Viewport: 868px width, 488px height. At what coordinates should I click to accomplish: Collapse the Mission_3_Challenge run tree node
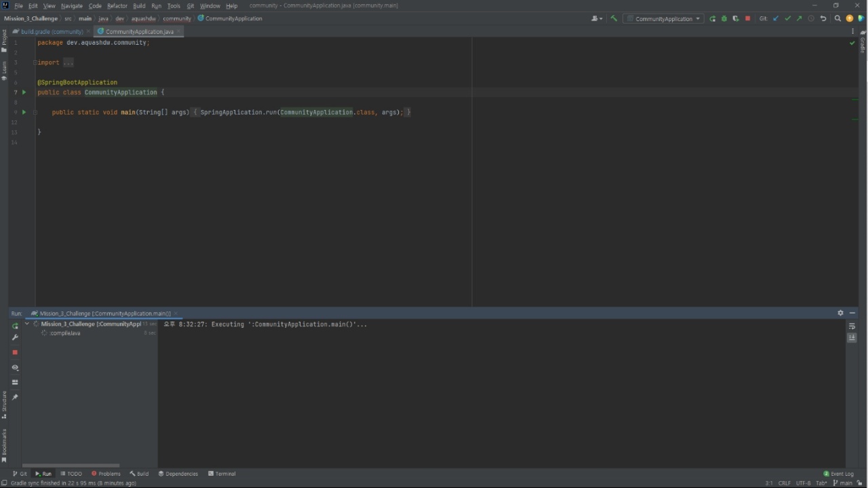(x=27, y=324)
